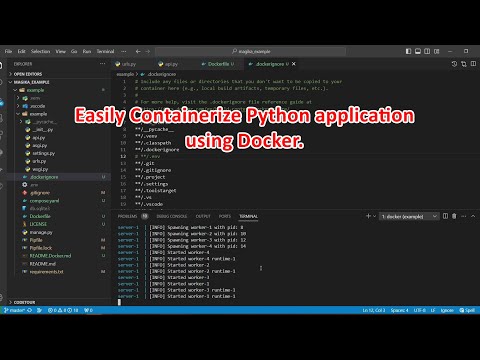Maximize the panel with the chevron up
Image resolution: width=480 pixels, height=360 pixels.
(x=473, y=216)
